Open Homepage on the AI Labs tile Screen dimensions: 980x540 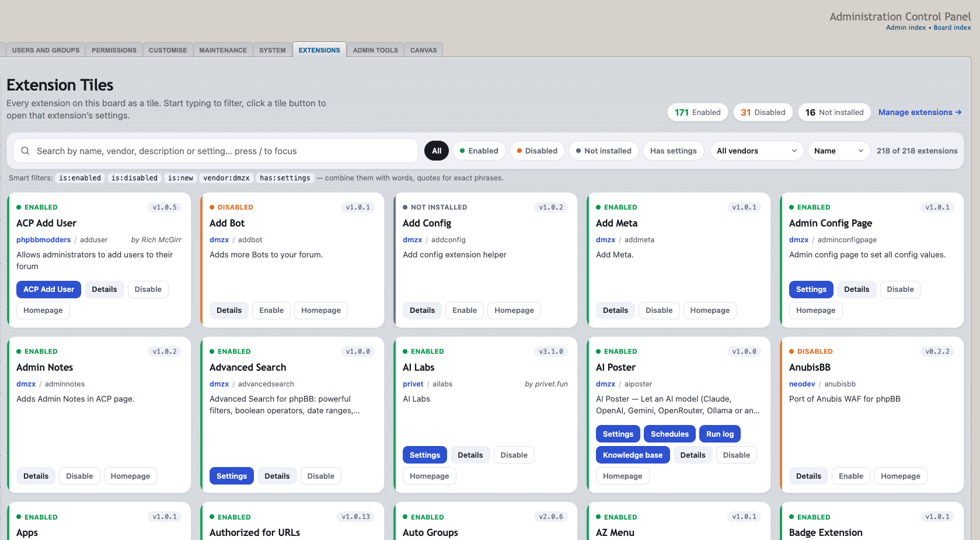pyautogui.click(x=430, y=476)
